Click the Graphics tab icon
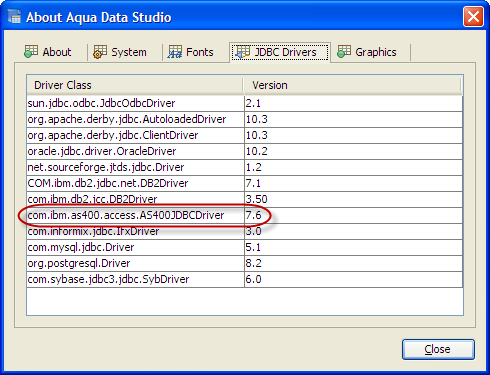490x375 pixels. 344,52
